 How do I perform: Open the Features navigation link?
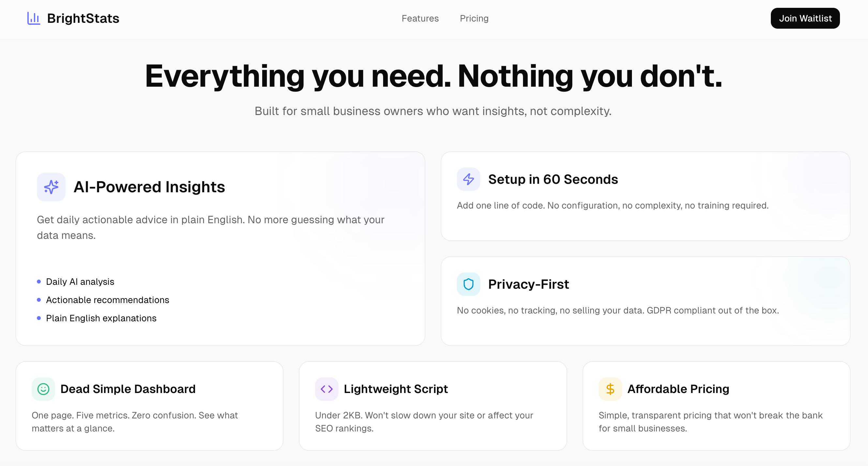(x=420, y=18)
